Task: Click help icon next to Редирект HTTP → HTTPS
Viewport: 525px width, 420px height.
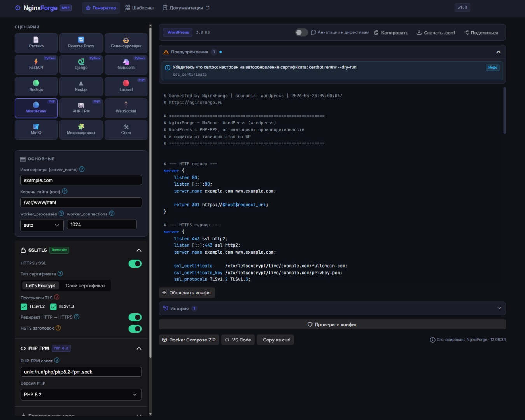Action: tap(77, 317)
